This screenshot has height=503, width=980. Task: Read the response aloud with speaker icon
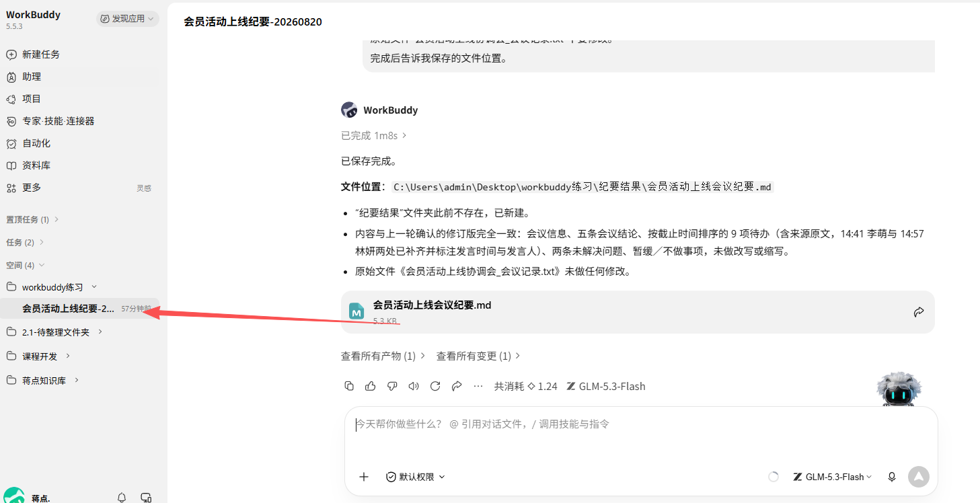pos(414,386)
